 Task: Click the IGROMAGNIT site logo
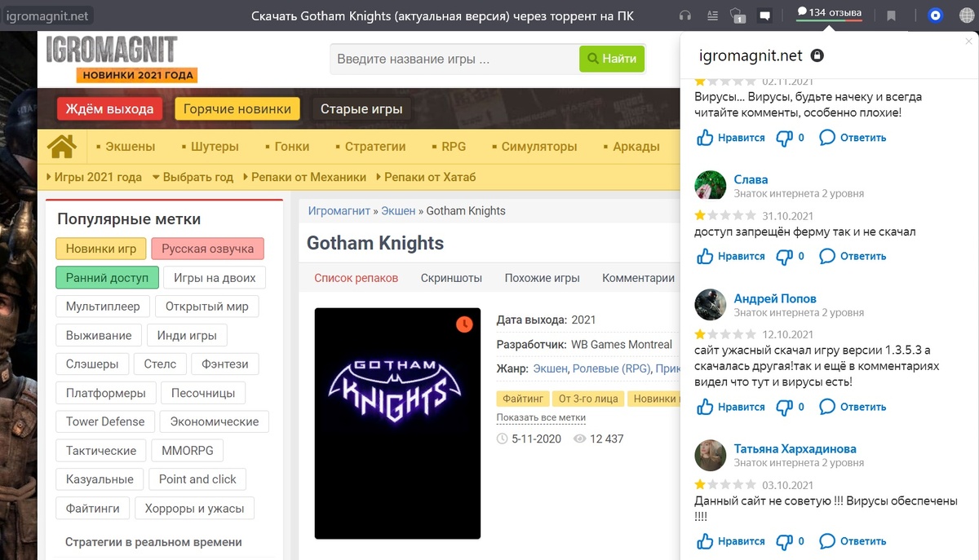(x=122, y=60)
